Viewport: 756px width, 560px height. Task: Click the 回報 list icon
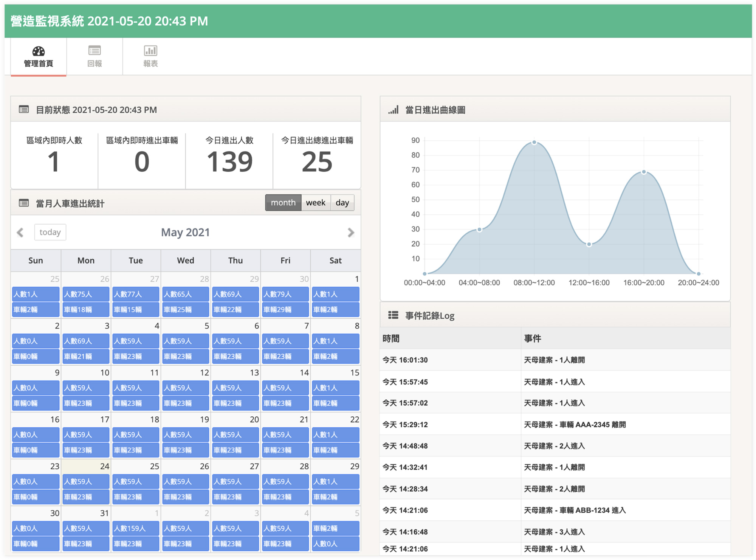[x=94, y=50]
